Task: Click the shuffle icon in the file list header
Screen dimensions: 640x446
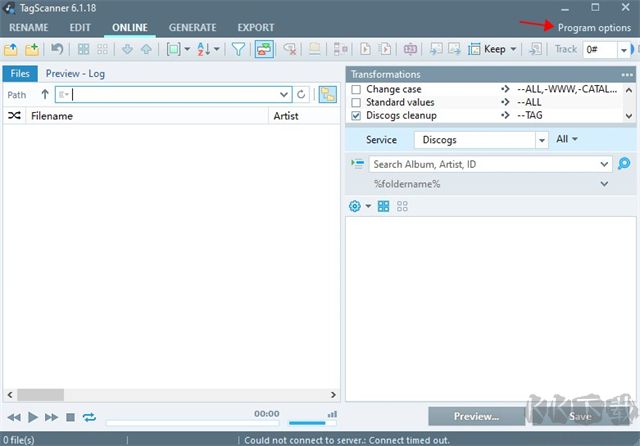Action: (14, 116)
